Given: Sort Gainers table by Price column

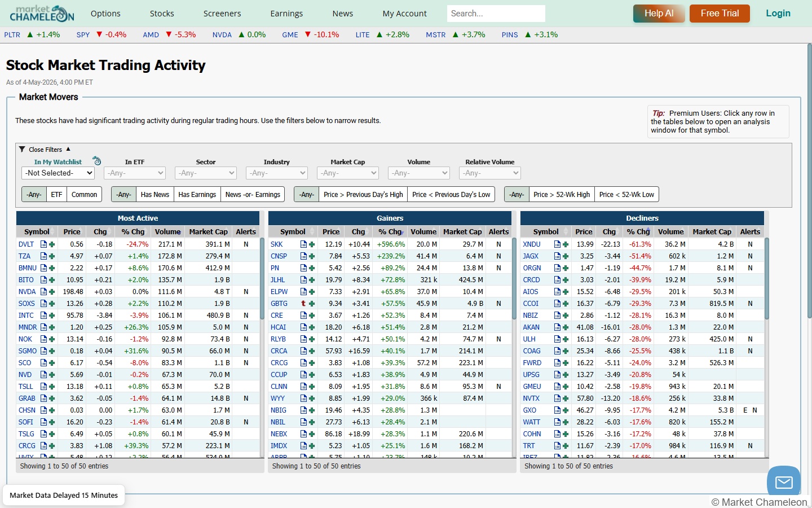Looking at the screenshot, I should [x=331, y=231].
